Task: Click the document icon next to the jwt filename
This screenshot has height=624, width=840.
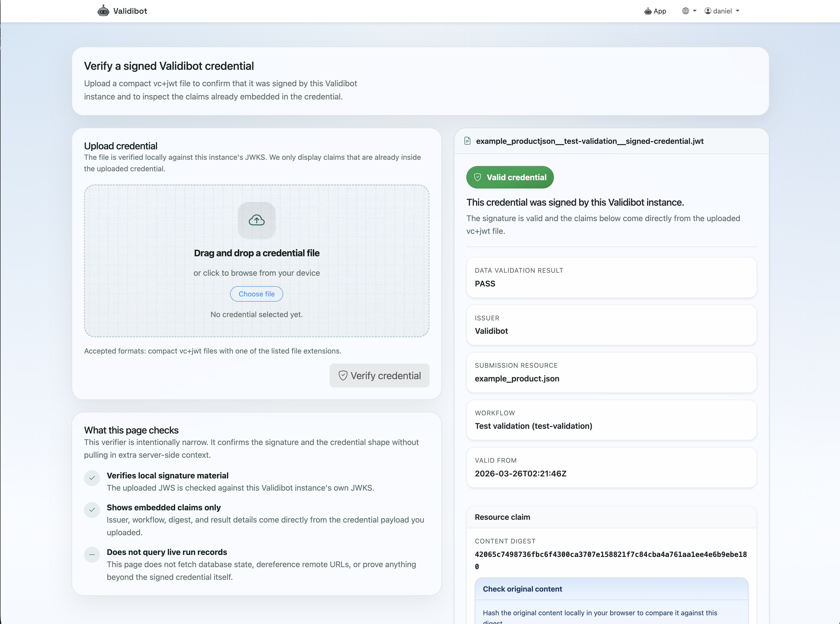Action: pos(468,141)
